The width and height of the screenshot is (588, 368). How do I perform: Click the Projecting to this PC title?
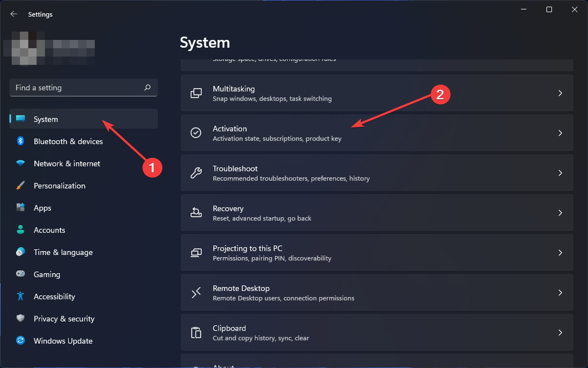pyautogui.click(x=248, y=248)
